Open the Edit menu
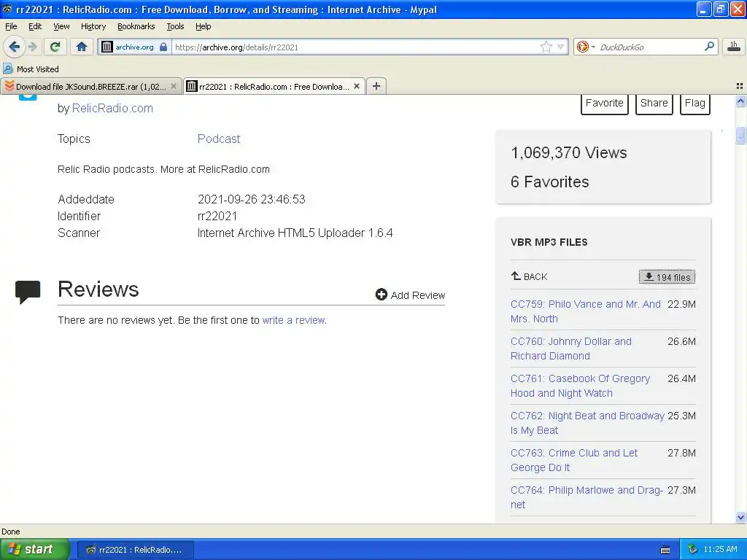This screenshot has width=747, height=560. (x=35, y=26)
